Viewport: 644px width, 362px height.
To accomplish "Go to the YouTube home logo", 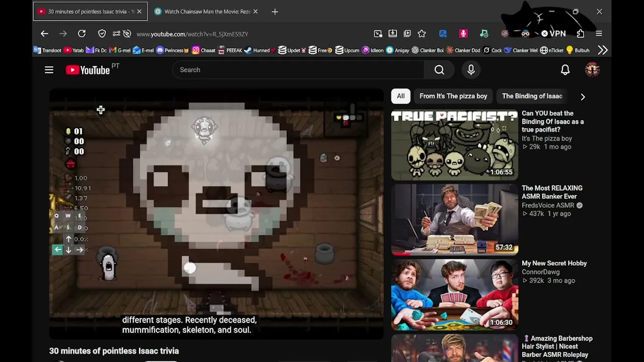I will (88, 70).
